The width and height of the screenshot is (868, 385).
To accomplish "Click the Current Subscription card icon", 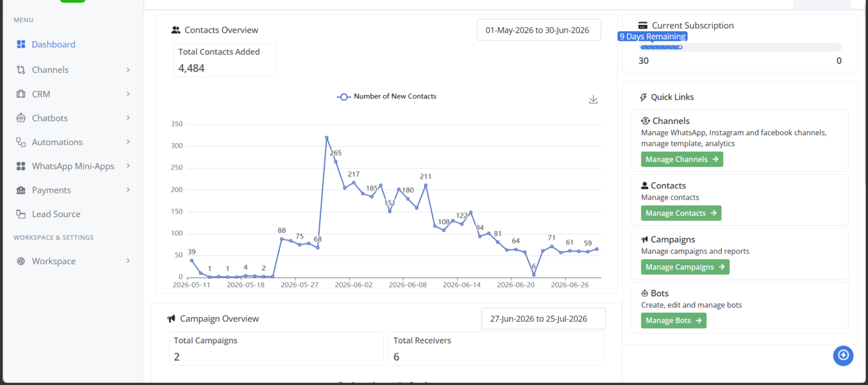I will (643, 25).
